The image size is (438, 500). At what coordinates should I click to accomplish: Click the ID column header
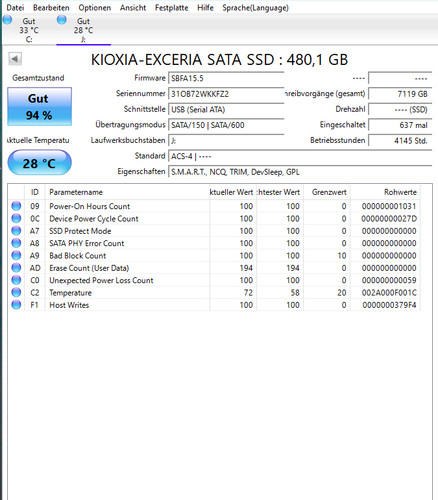[x=35, y=192]
